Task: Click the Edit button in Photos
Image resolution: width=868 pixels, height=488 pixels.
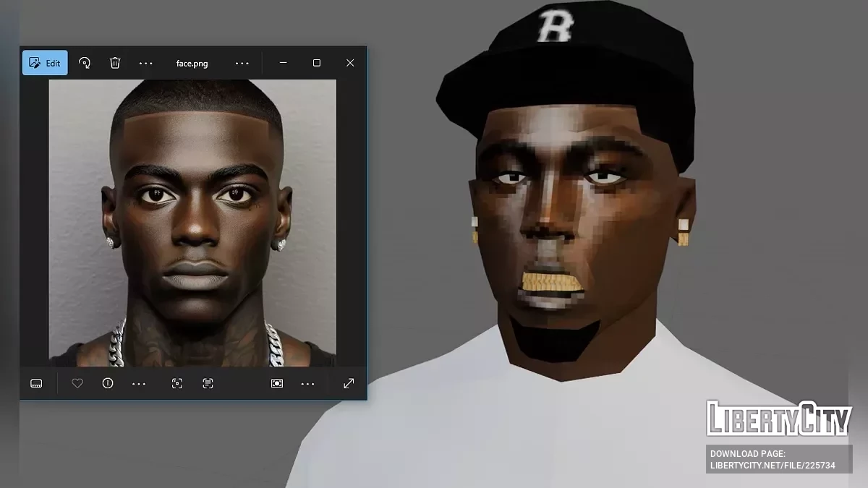Action: click(x=45, y=63)
